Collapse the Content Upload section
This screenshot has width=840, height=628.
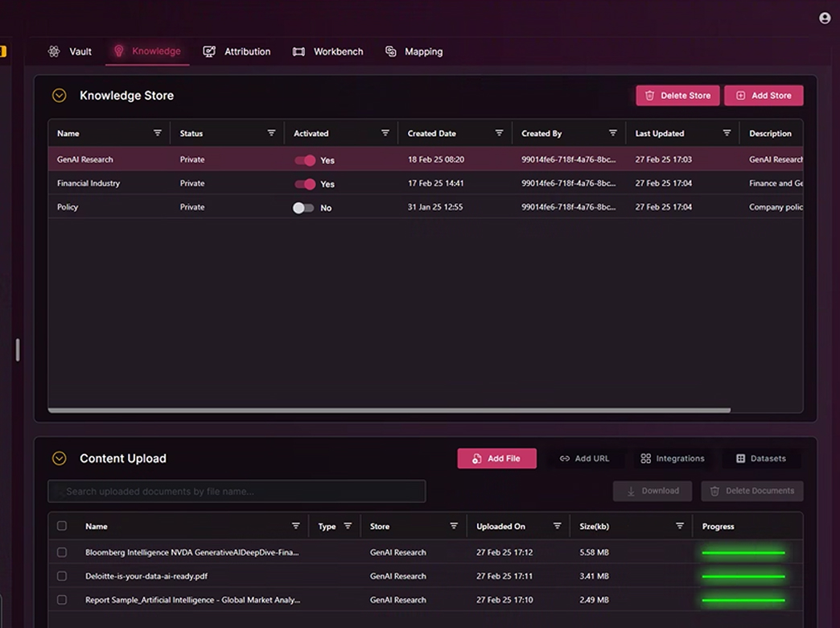pos(59,458)
